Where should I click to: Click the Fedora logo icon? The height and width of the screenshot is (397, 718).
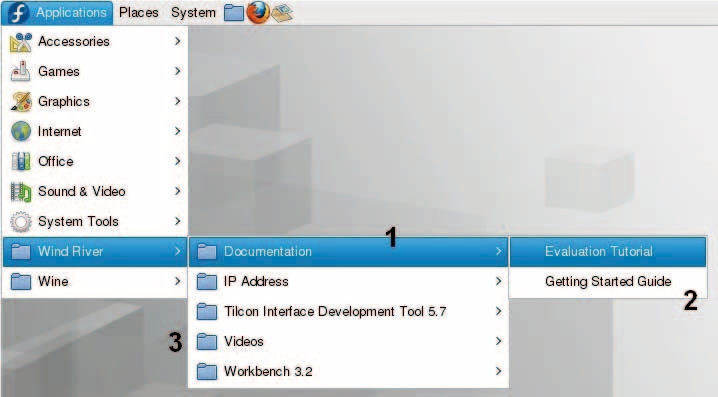point(18,12)
